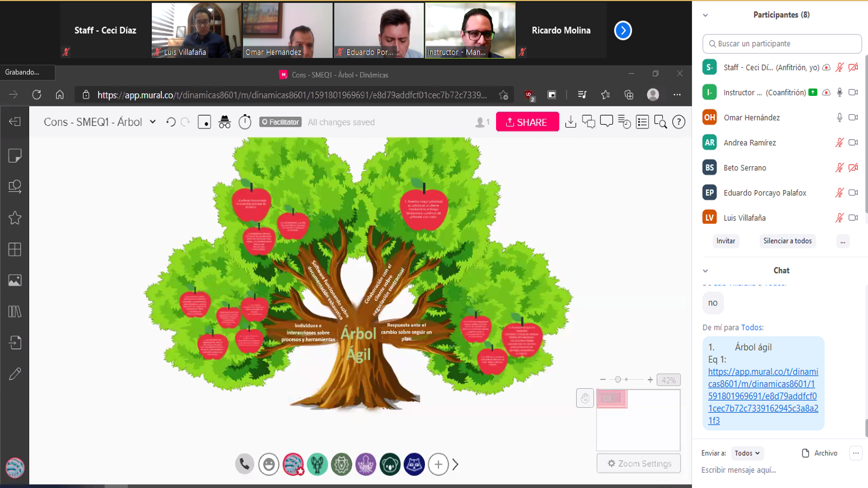The width and height of the screenshot is (868, 488).
Task: Click the Buscar un participante search field
Action: pyautogui.click(x=782, y=44)
